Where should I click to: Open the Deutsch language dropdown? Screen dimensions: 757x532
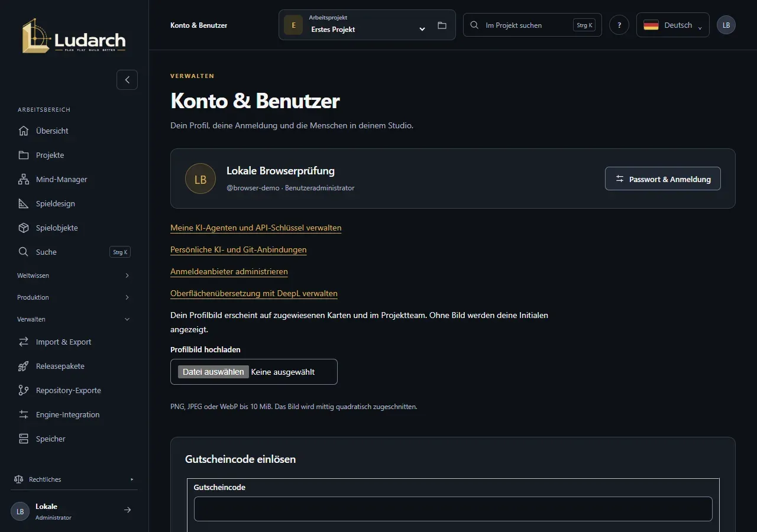click(673, 25)
